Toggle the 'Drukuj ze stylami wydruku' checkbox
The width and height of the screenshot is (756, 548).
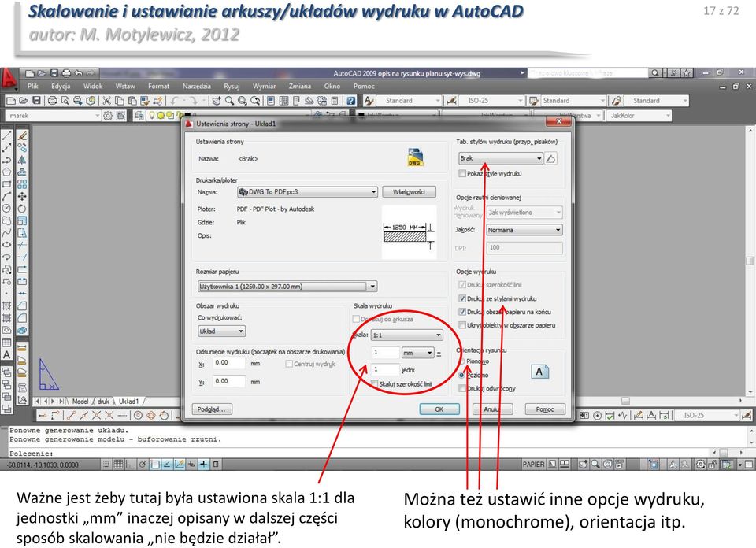(462, 299)
